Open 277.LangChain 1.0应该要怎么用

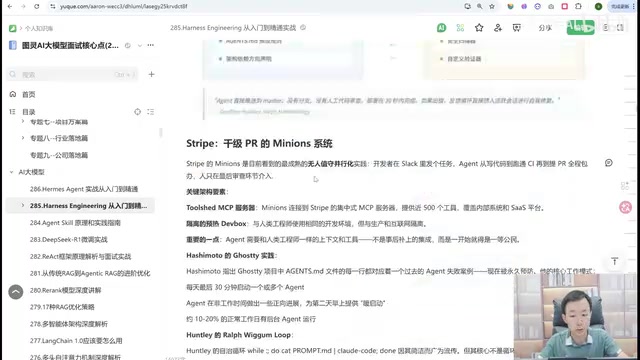click(x=76, y=341)
